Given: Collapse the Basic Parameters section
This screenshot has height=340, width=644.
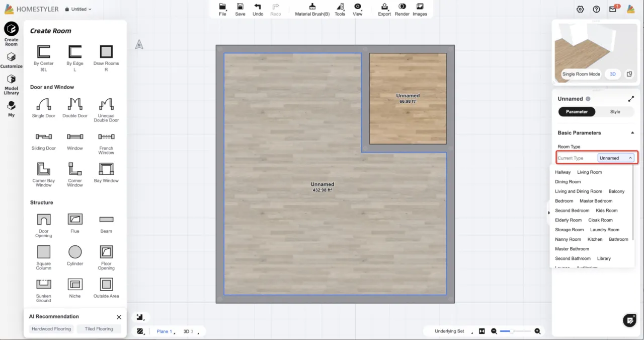Looking at the screenshot, I should 632,133.
